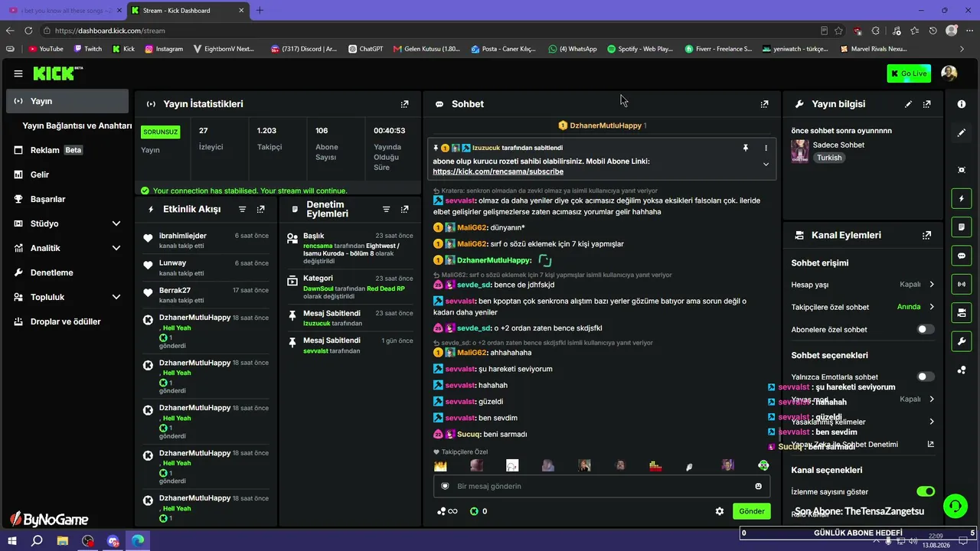The image size is (980, 551).
Task: Pop out the Yayın bilgisi panel
Action: [x=927, y=104]
